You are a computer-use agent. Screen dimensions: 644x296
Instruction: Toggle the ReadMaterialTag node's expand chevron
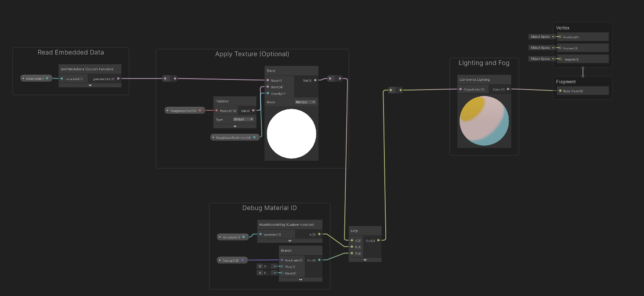[290, 240]
